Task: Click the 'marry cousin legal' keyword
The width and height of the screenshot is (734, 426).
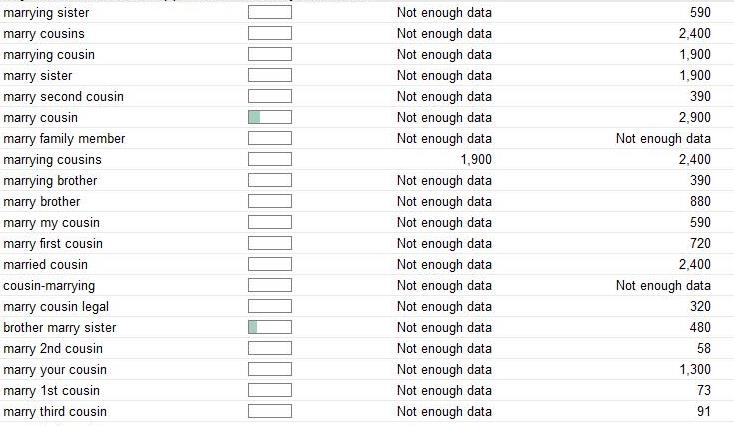Action: [x=56, y=307]
